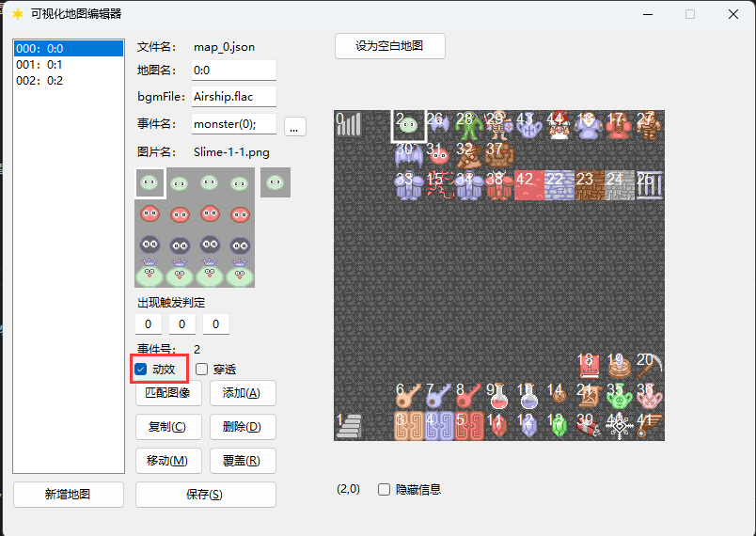Pick the dynamite tile numbered 39
Viewport: 756px width, 536px height.
pyautogui.click(x=590, y=426)
